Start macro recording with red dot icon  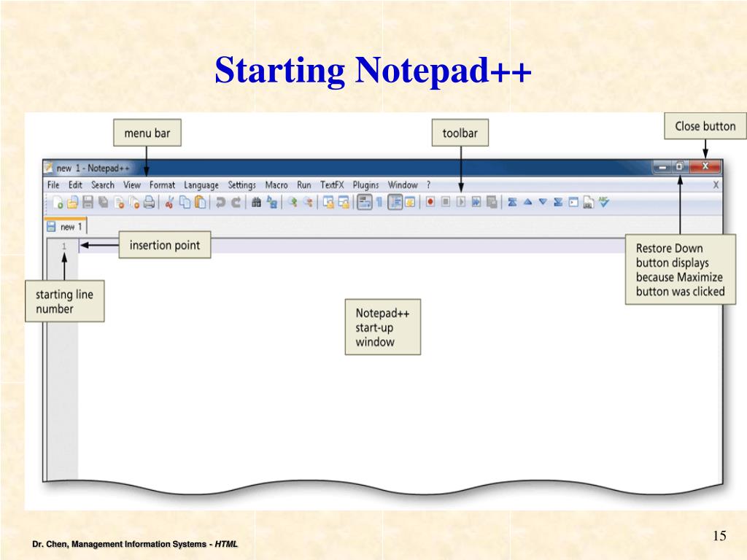coord(430,203)
